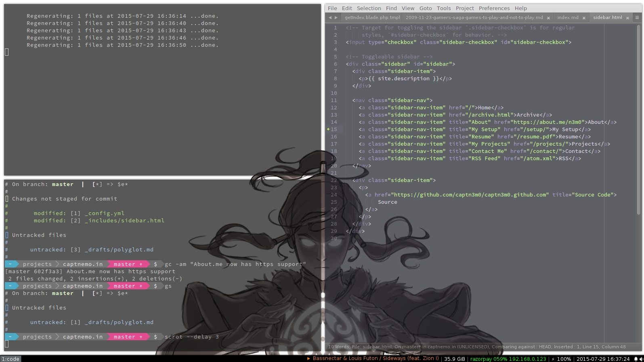Click {{ site.description }} on line 8
Screen dimensions: 644x362
(404, 79)
